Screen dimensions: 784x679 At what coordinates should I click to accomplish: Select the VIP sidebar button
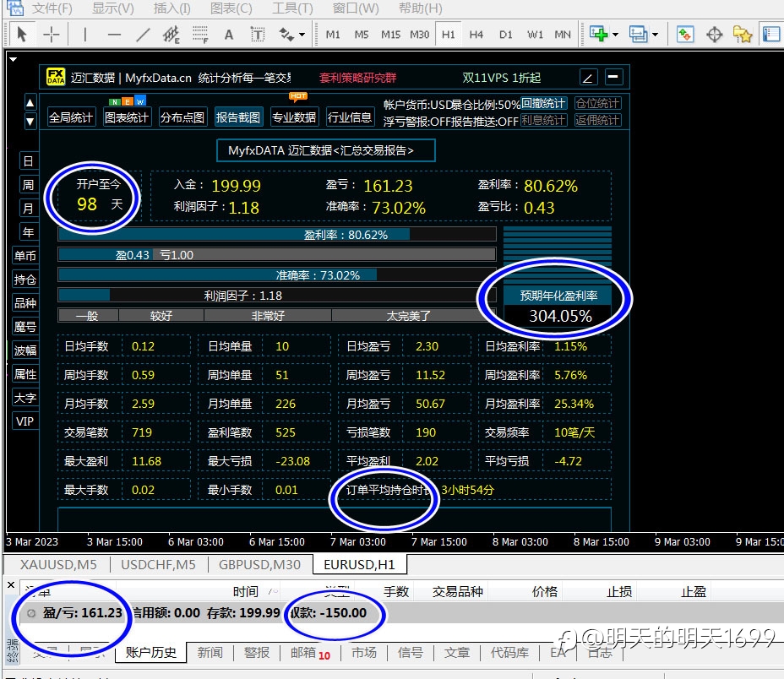point(25,421)
